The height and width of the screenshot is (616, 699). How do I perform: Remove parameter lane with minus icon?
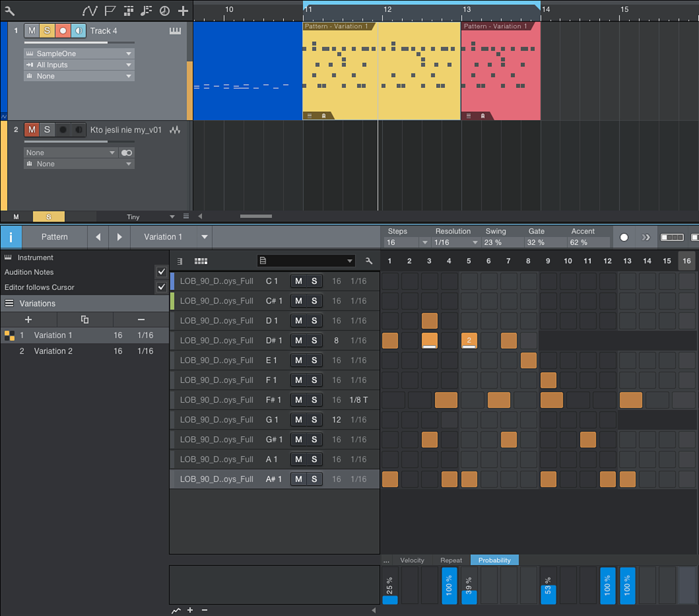pyautogui.click(x=204, y=610)
